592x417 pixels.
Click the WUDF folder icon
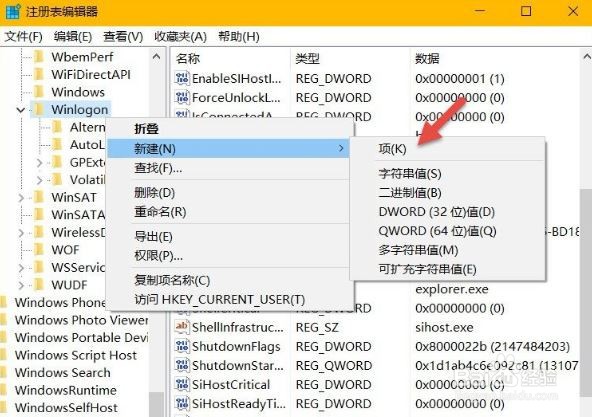39,285
